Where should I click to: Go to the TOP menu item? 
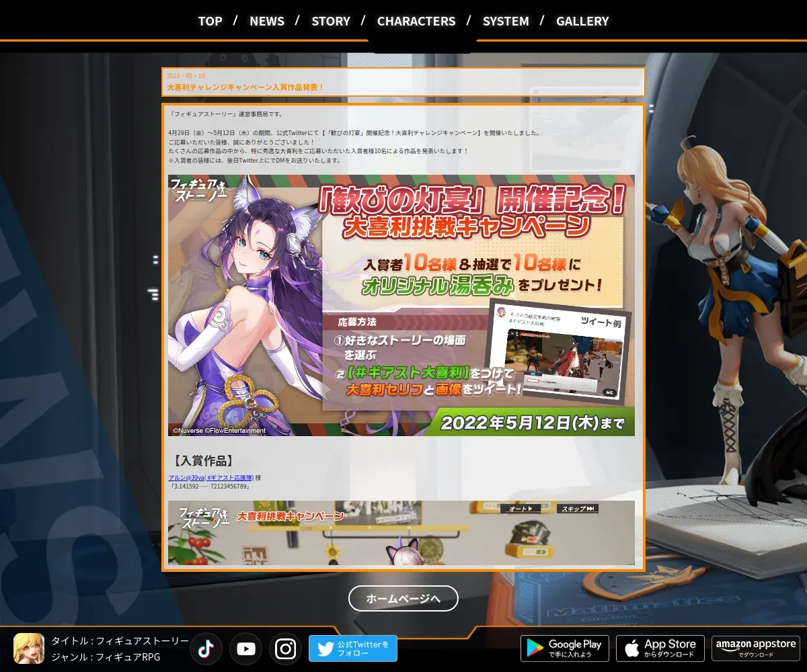pos(210,21)
